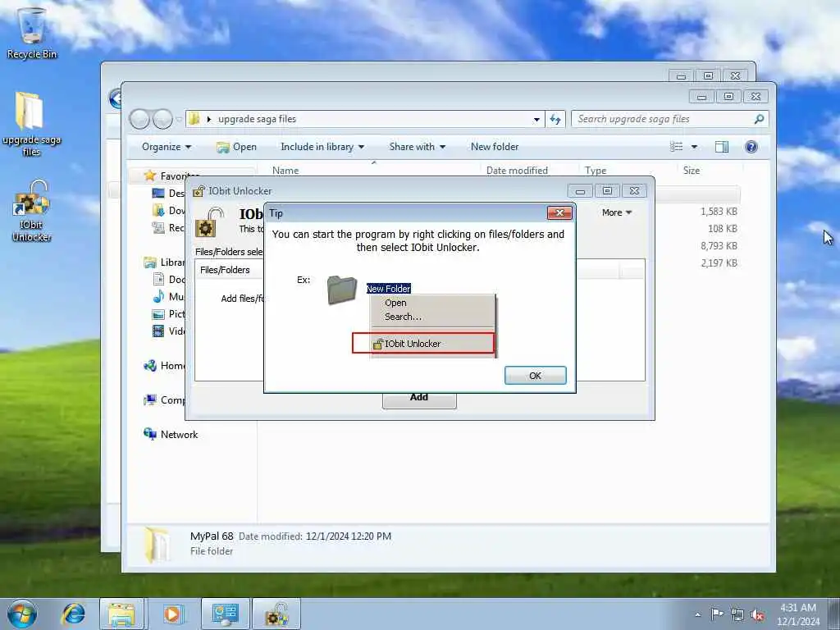Image resolution: width=840 pixels, height=630 pixels.
Task: Click the Explorer back button
Action: [139, 119]
